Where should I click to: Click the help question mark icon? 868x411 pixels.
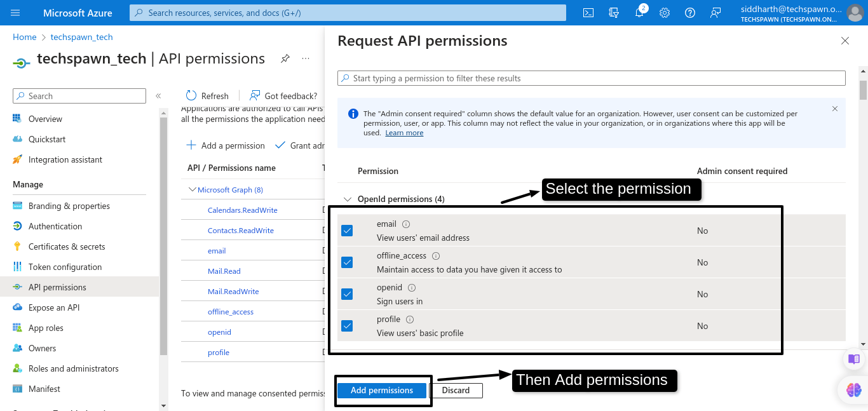[x=690, y=13]
